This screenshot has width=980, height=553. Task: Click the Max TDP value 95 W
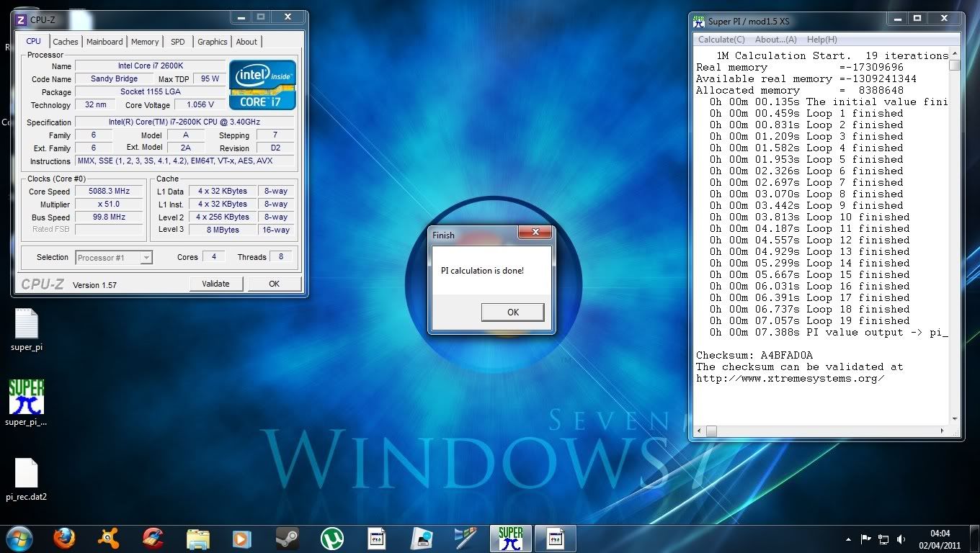click(210, 79)
